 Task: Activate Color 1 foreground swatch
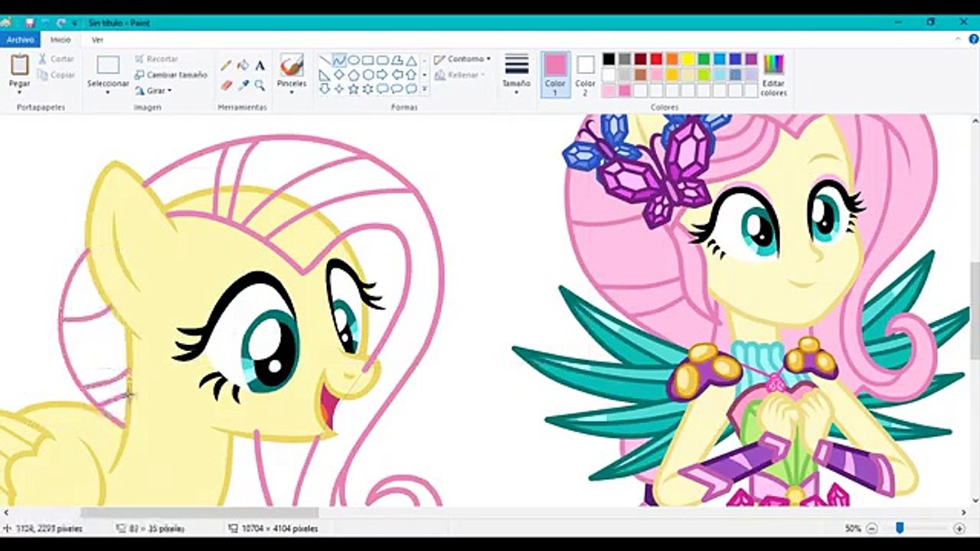coord(555,74)
